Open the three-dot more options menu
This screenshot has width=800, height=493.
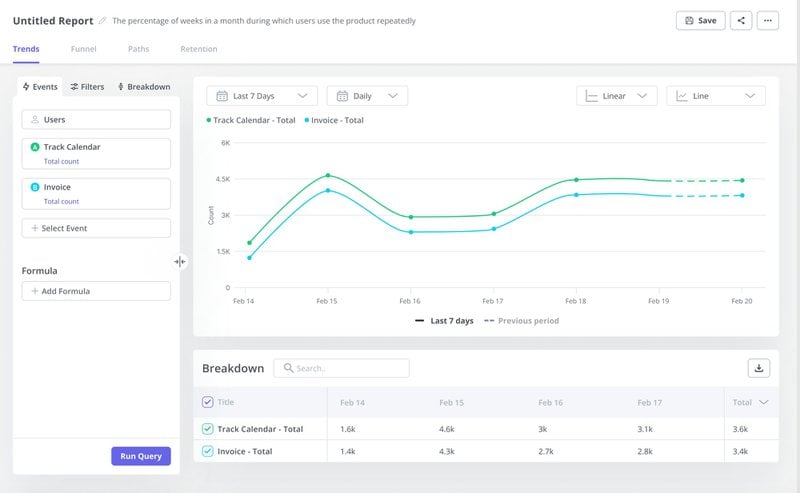(x=768, y=20)
